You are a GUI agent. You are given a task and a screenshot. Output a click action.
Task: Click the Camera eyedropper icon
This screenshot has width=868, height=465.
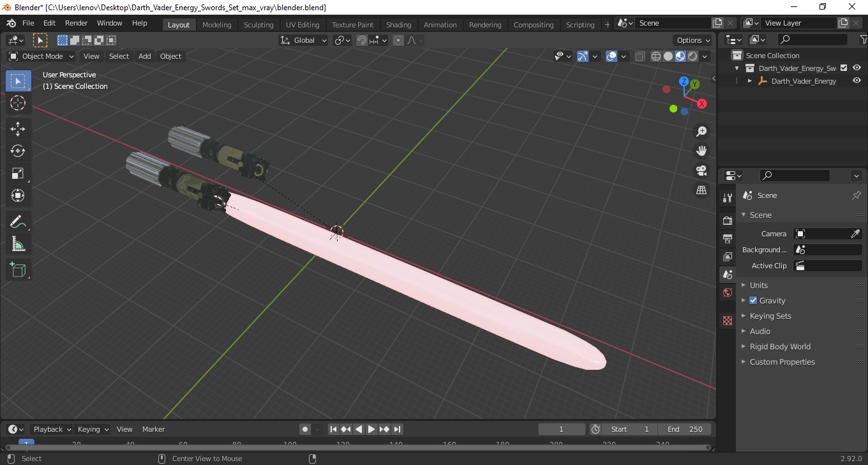(856, 234)
